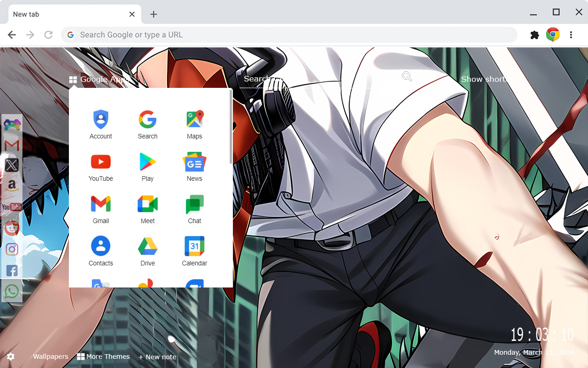Image resolution: width=588 pixels, height=368 pixels.
Task: Open YouTube in Google Apps panel
Action: (x=101, y=167)
